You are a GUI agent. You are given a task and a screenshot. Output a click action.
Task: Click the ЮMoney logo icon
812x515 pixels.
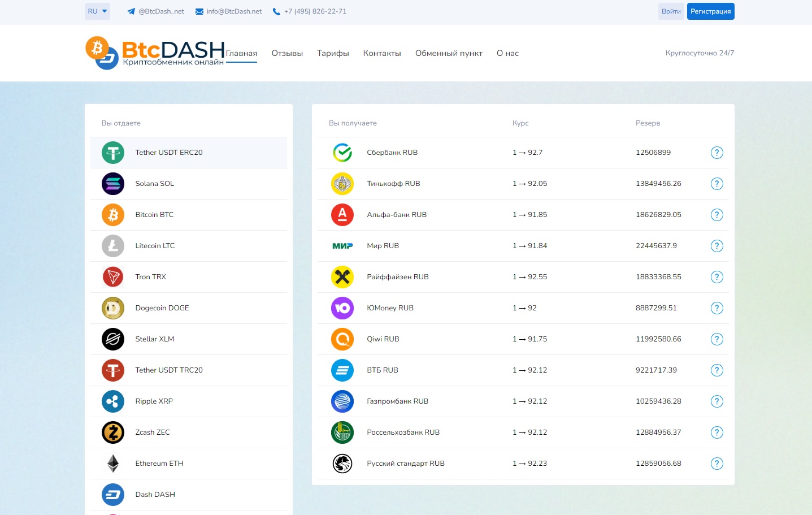coord(342,308)
